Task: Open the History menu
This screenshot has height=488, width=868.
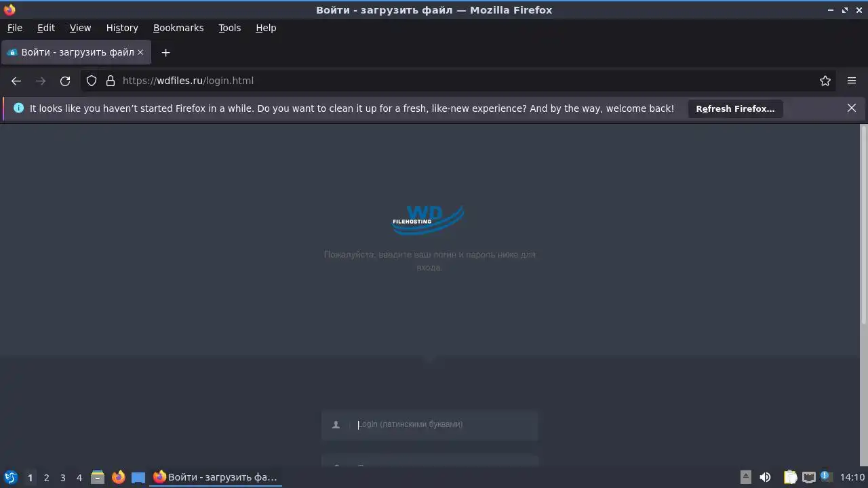Action: point(122,28)
